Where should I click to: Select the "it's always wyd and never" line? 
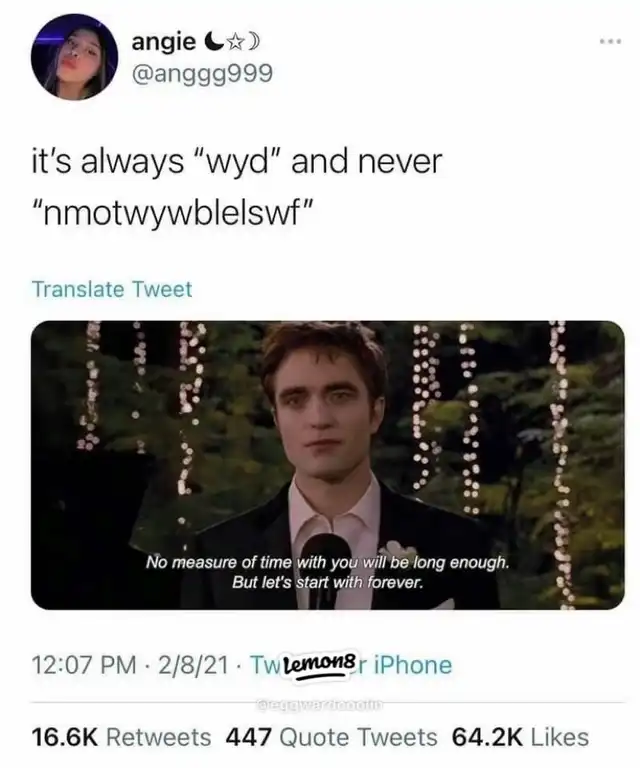(x=237, y=162)
